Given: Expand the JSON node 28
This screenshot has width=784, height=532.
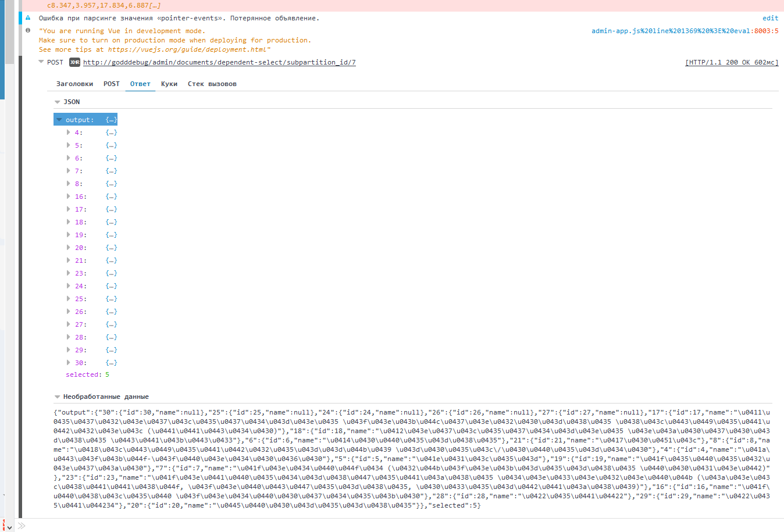Looking at the screenshot, I should [69, 337].
